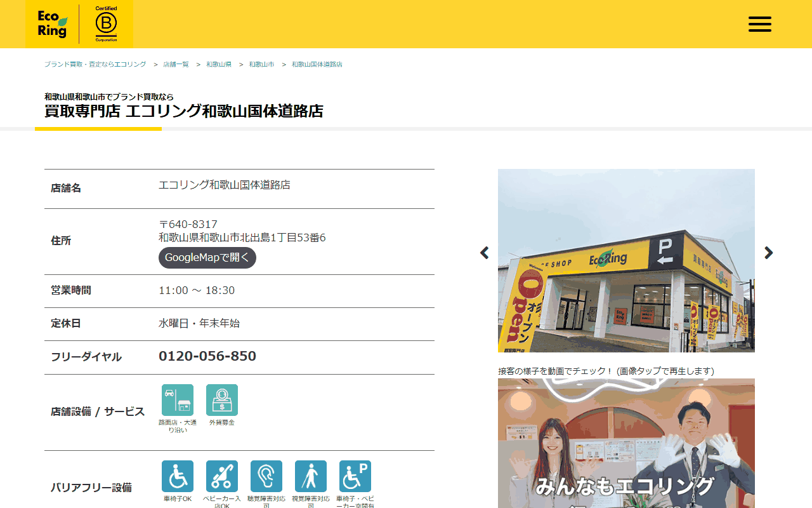812x508 pixels.
Task: Click the Certified B Corporation badge
Action: pos(106,23)
